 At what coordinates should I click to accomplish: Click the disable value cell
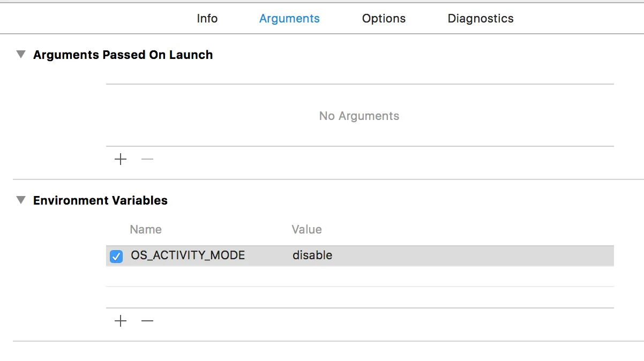pyautogui.click(x=312, y=255)
